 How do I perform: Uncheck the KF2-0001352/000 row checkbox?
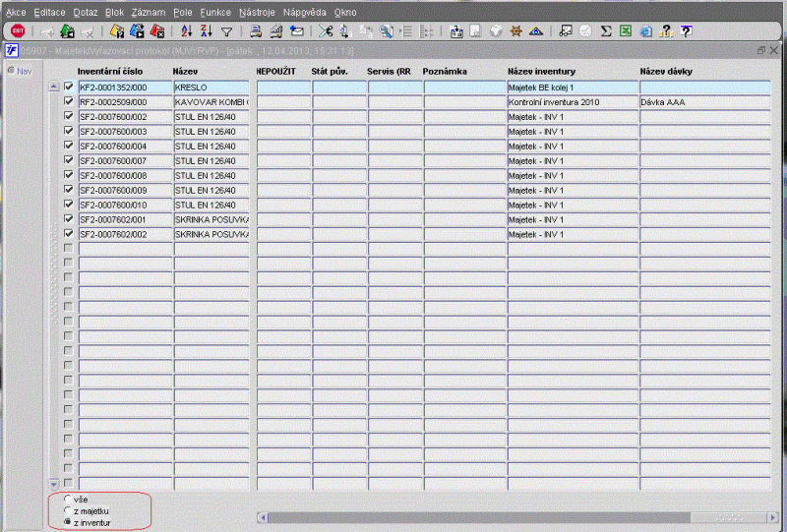click(x=69, y=87)
